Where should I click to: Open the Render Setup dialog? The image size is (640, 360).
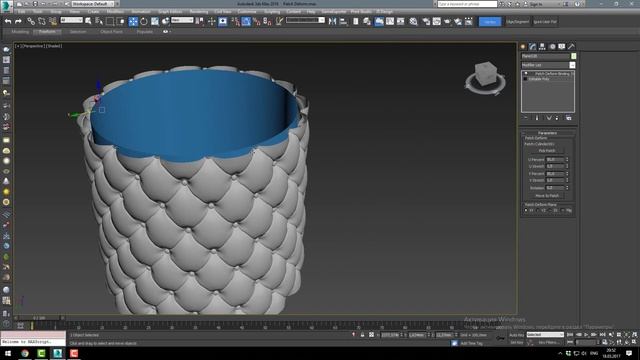point(426,21)
